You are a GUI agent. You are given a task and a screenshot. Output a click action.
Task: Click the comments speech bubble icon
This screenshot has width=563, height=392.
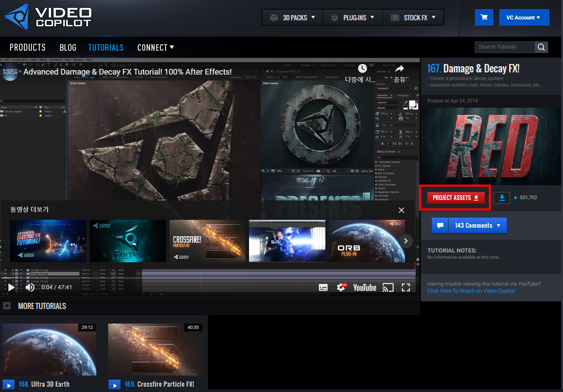tap(440, 225)
